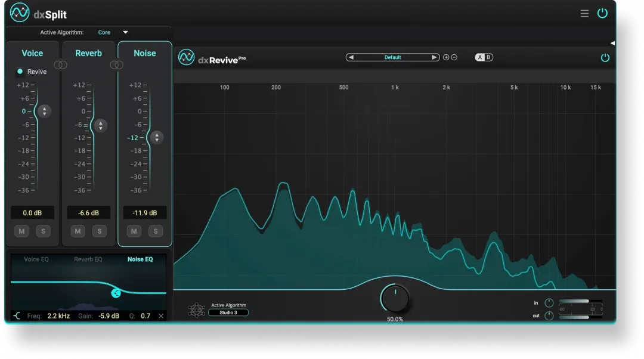This screenshot has height=359, width=644.
Task: Click the -36 mark on Noise scale
Action: (x=136, y=190)
